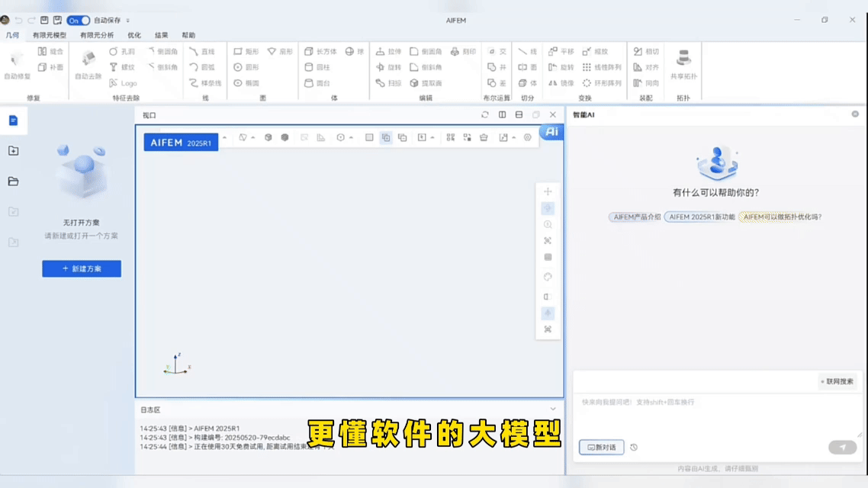Toggle the AI assistant badge in viewport

[551, 132]
